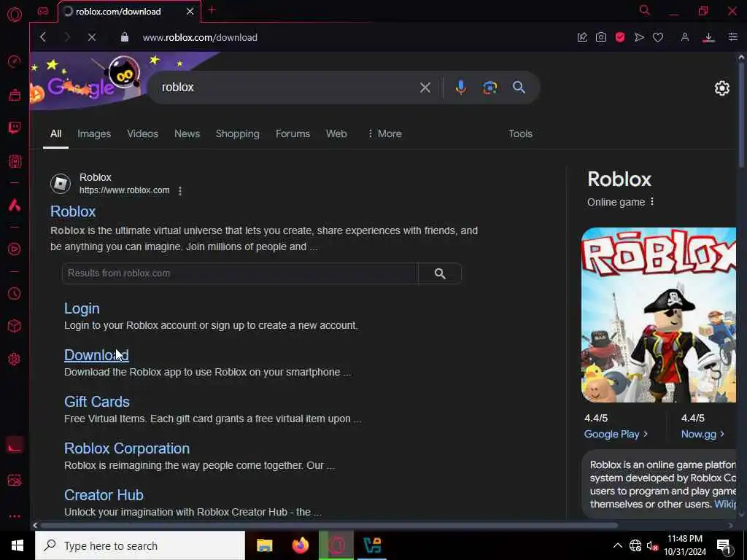
Task: Click the address bar URL
Action: [200, 38]
